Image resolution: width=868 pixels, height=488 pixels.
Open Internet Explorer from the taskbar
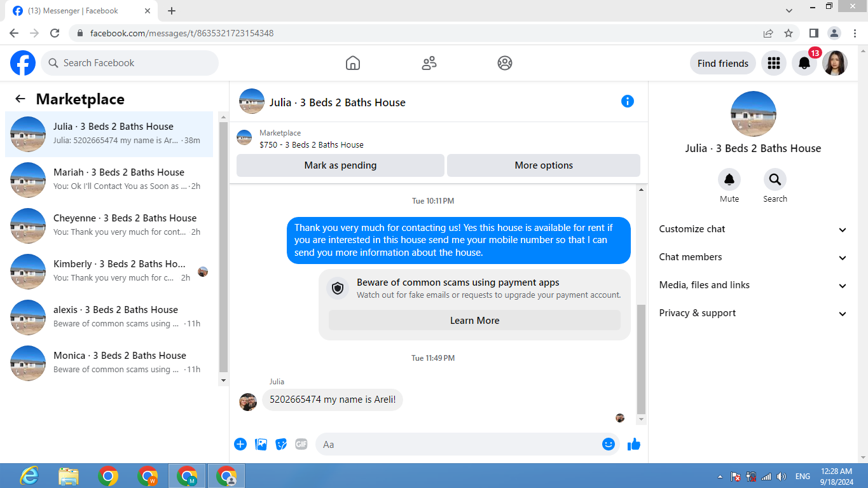click(x=29, y=476)
